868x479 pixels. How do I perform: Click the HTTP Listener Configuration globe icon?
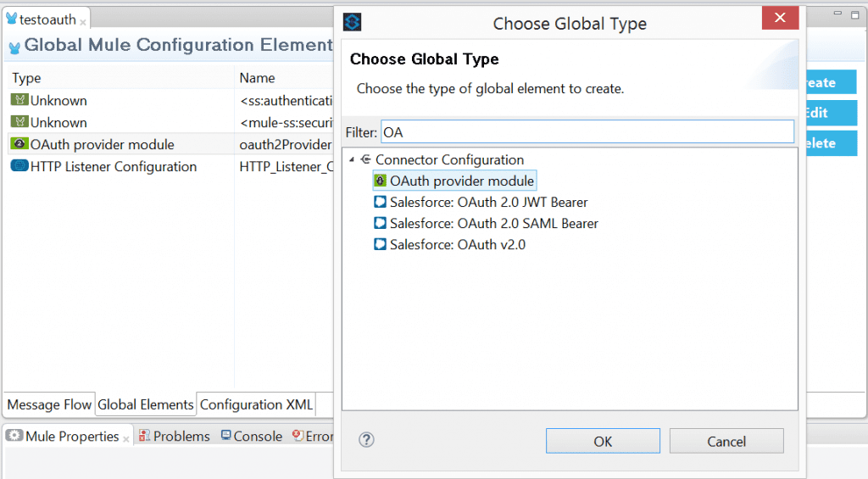[x=19, y=165]
